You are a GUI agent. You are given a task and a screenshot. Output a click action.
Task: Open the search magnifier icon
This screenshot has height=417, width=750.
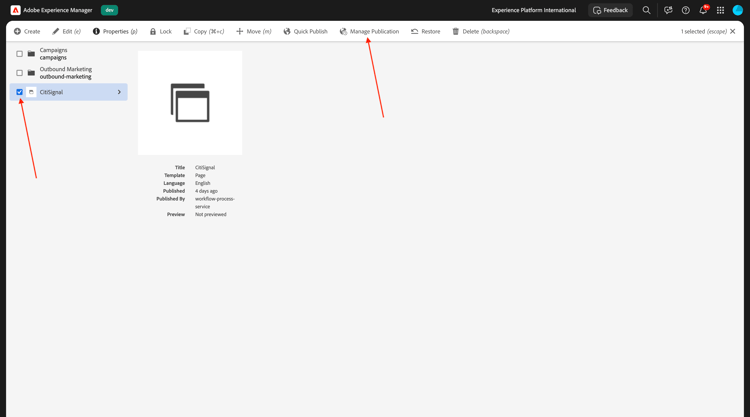[646, 10]
